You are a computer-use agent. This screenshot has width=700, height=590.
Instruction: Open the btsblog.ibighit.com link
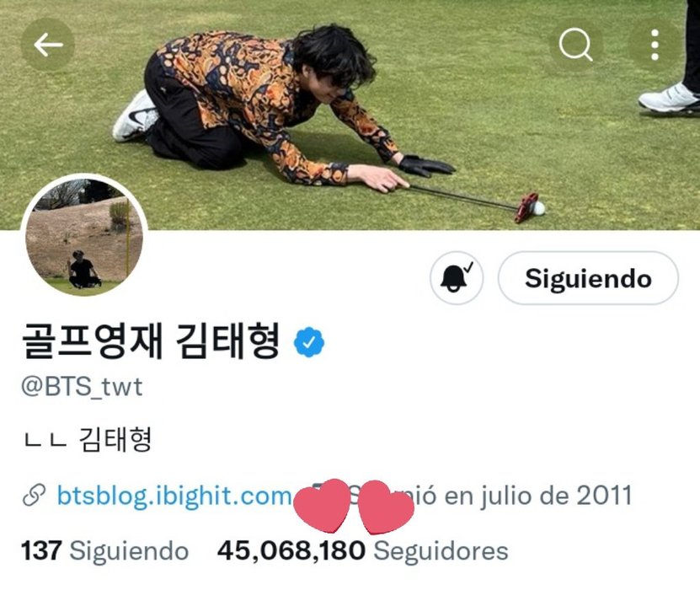pos(174,496)
